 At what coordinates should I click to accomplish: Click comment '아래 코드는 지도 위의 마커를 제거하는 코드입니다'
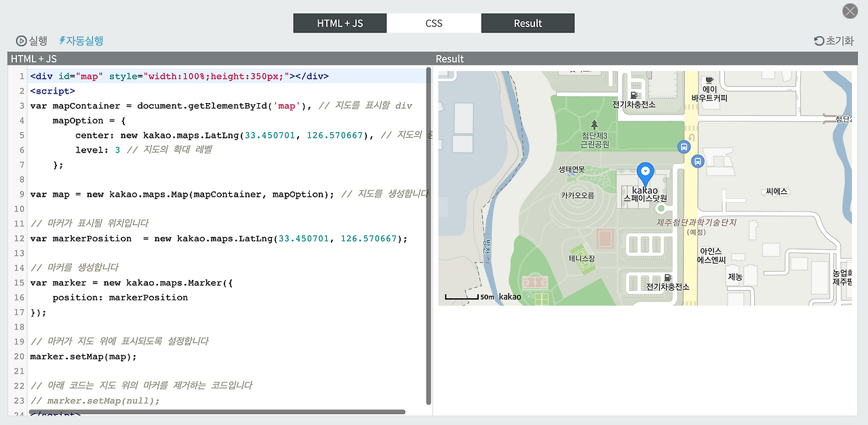point(141,386)
